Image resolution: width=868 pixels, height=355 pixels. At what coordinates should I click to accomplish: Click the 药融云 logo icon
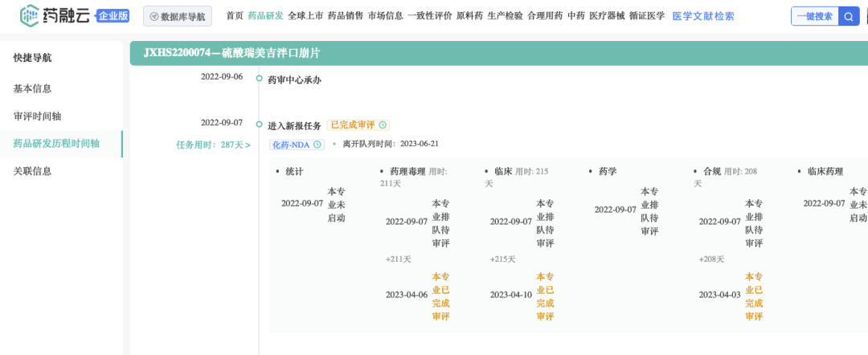tap(29, 16)
